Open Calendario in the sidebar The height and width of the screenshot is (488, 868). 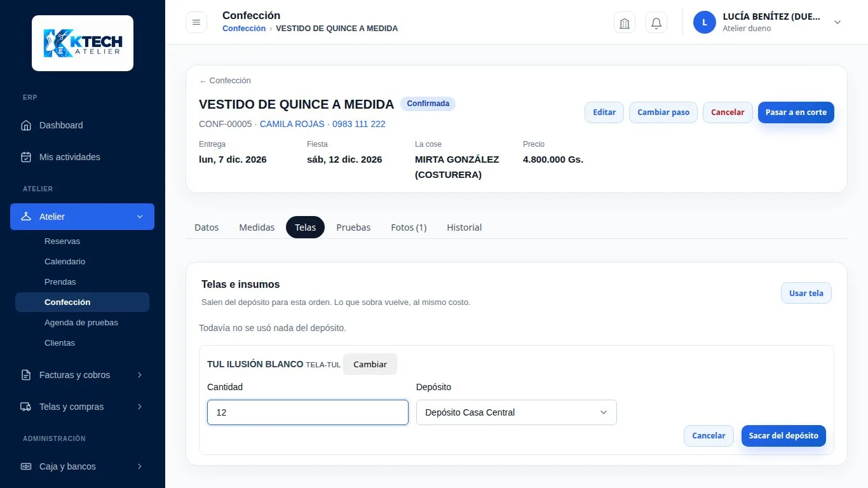click(x=65, y=262)
